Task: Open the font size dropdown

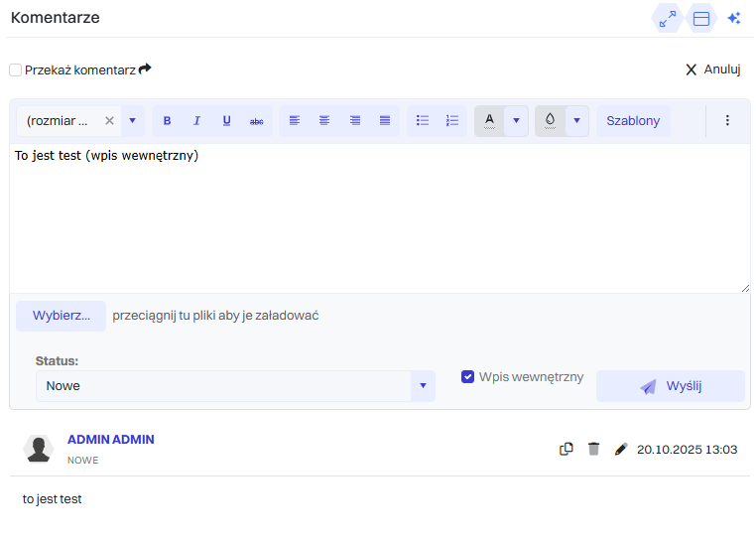Action: pyautogui.click(x=132, y=121)
